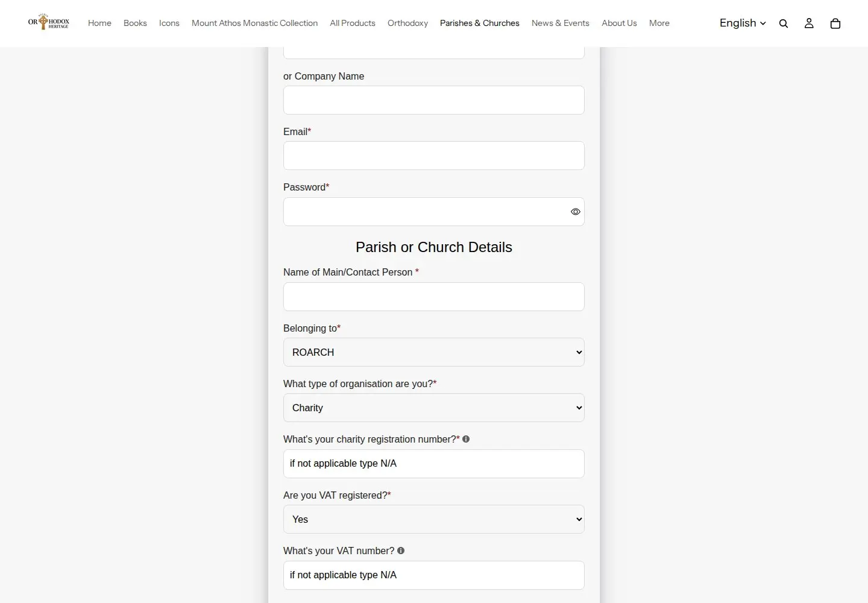This screenshot has width=868, height=603.
Task: Open the shopping cart icon
Action: pyautogui.click(x=835, y=24)
